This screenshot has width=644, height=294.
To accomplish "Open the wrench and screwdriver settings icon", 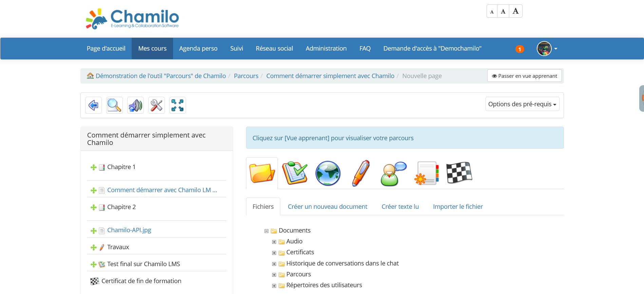I will tap(156, 105).
